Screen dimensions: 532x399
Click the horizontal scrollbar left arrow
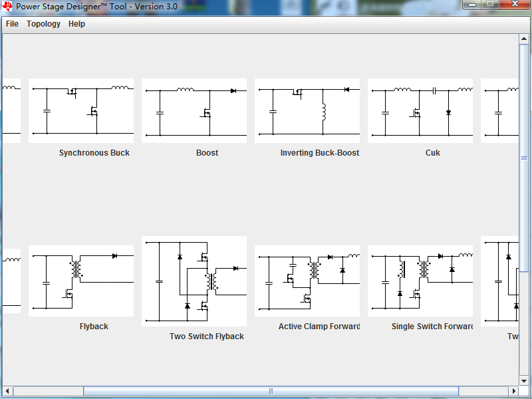click(7, 391)
